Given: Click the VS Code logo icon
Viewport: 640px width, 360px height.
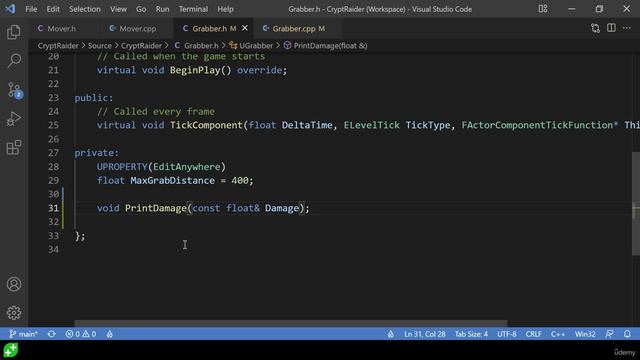Looking at the screenshot, I should (10, 9).
